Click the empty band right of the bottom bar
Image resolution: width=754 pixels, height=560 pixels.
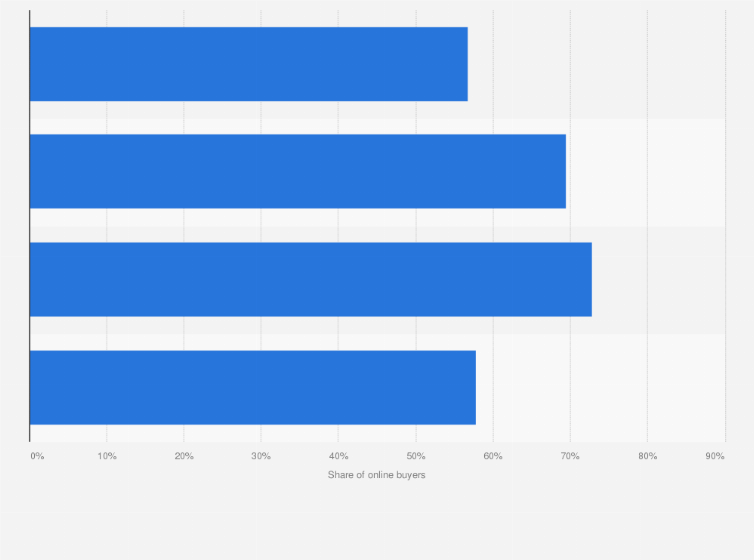600,387
